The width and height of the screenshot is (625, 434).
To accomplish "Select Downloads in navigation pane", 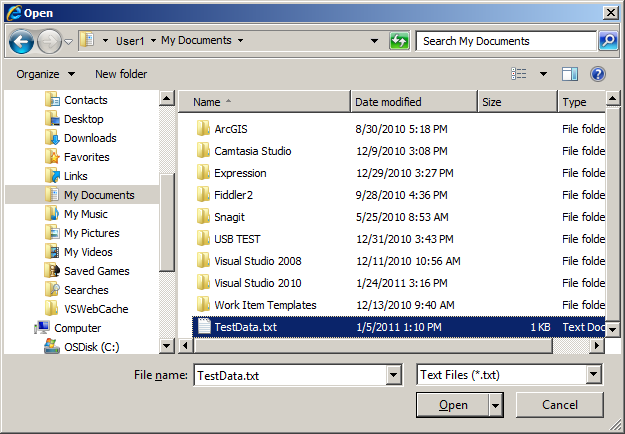I will (81, 138).
